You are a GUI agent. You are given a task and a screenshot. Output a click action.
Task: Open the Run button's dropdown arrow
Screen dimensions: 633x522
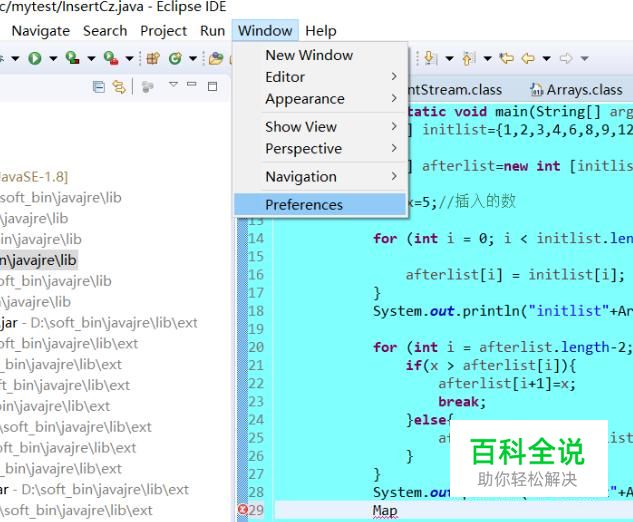53,59
